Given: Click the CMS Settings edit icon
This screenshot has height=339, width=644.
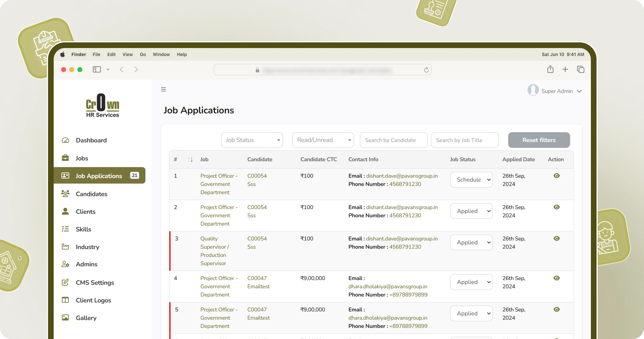Looking at the screenshot, I should 65,282.
